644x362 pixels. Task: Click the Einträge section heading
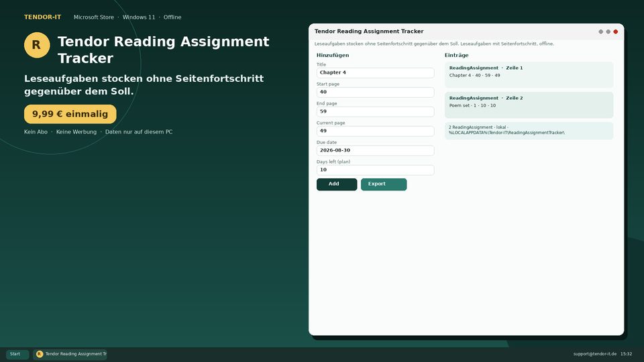click(x=456, y=55)
